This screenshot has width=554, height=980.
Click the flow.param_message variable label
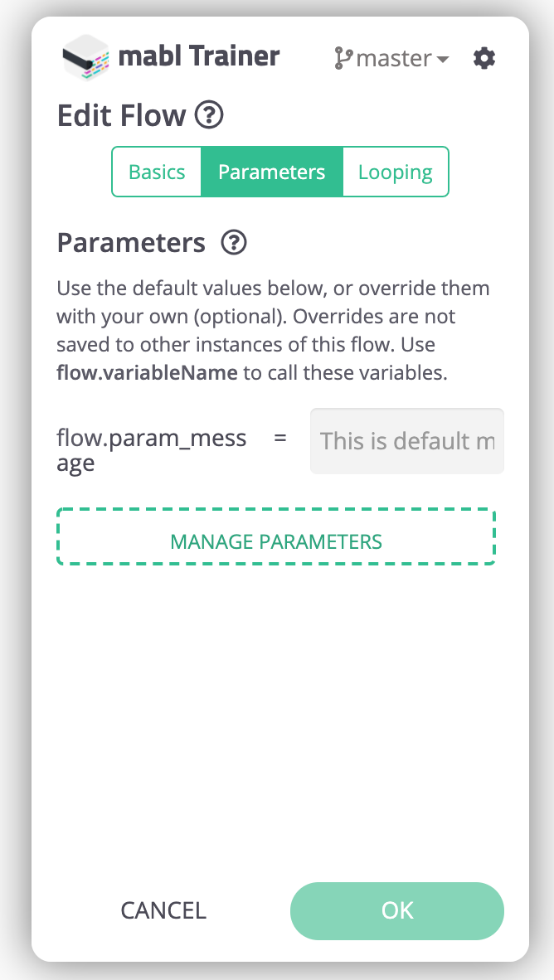click(151, 450)
